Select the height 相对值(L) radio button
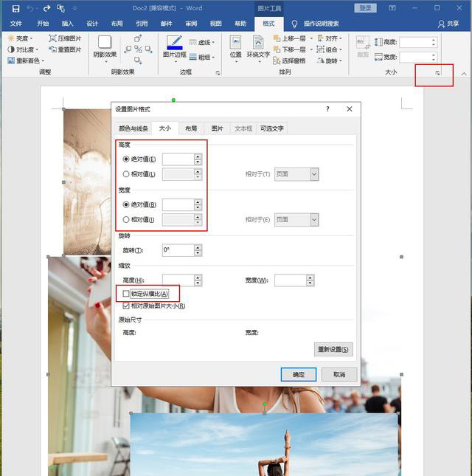The height and width of the screenshot is (476, 472). pos(126,174)
